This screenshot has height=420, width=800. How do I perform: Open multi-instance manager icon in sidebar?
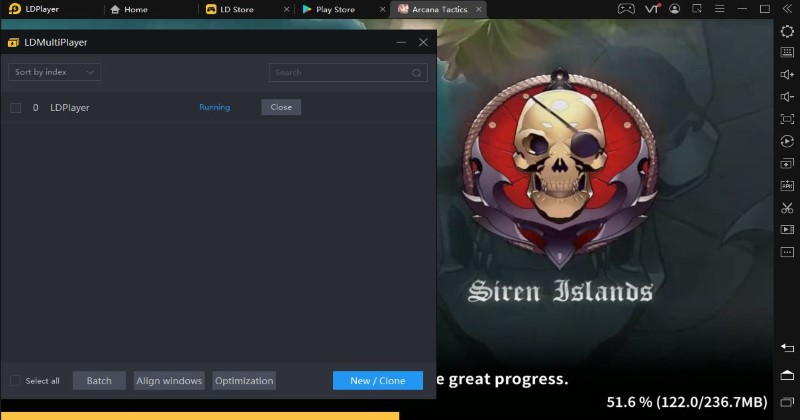coord(787,163)
